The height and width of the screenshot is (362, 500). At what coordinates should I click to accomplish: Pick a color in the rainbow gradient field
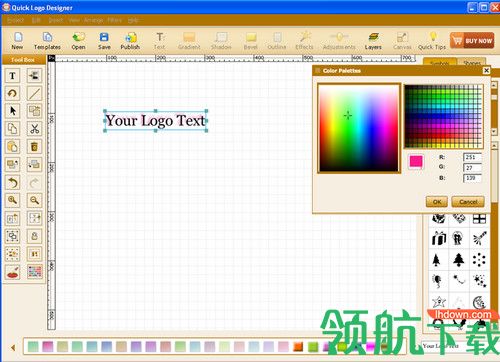(359, 128)
